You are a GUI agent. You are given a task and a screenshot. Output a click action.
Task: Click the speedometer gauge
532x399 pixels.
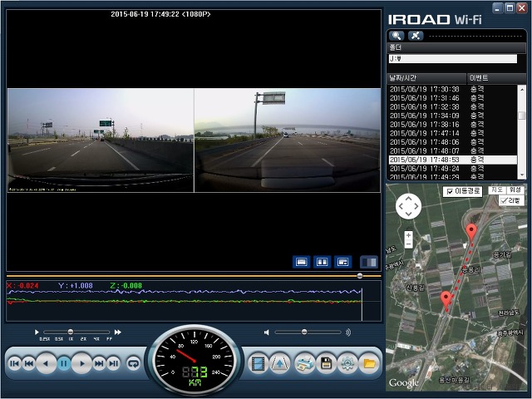click(x=194, y=360)
